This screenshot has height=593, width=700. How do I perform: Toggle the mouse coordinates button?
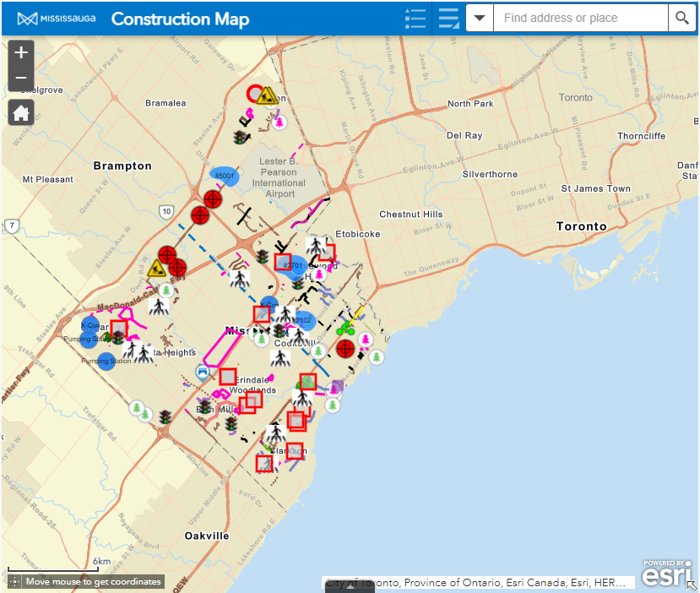tap(14, 581)
